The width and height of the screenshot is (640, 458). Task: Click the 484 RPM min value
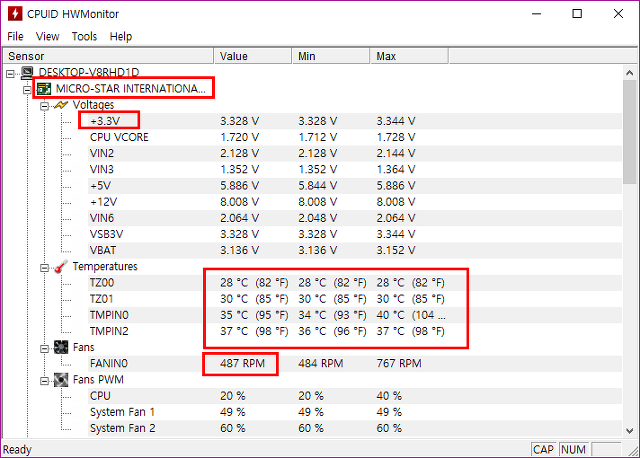[321, 363]
